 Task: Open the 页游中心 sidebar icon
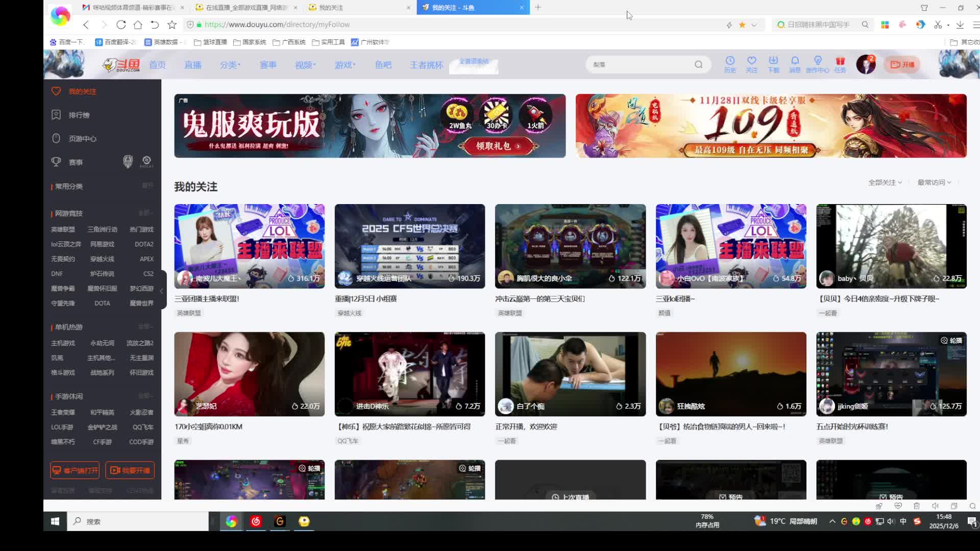(x=56, y=138)
